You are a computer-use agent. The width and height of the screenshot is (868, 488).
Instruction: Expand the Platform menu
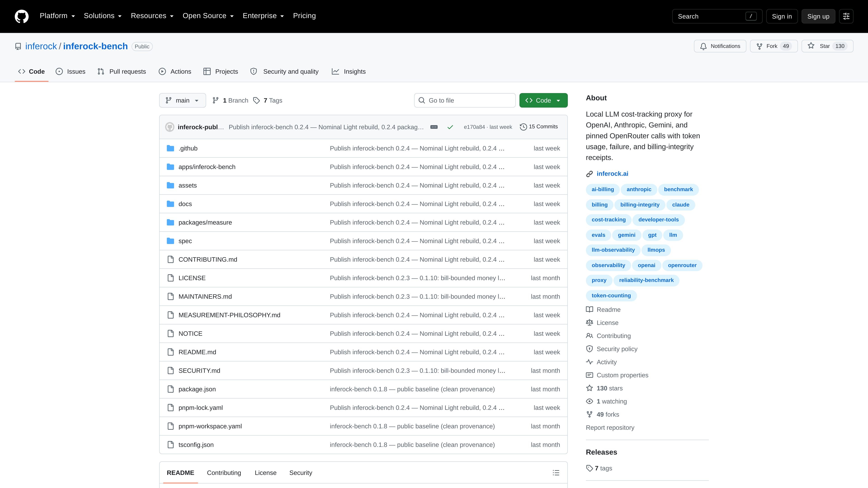[57, 16]
